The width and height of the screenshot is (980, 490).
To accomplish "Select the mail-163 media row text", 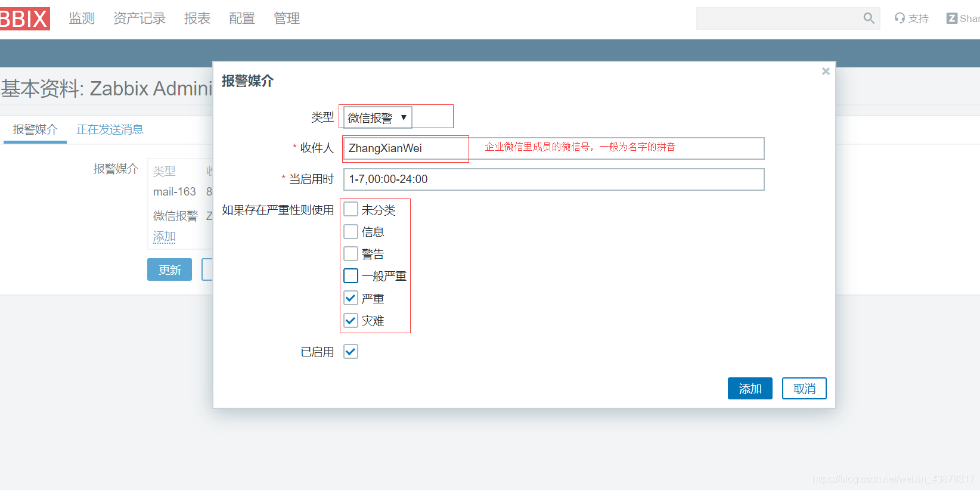I will tap(175, 192).
